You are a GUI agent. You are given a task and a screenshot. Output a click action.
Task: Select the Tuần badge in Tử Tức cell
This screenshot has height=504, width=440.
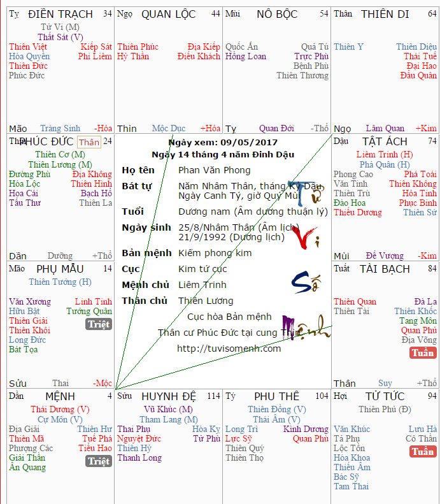coord(423,452)
